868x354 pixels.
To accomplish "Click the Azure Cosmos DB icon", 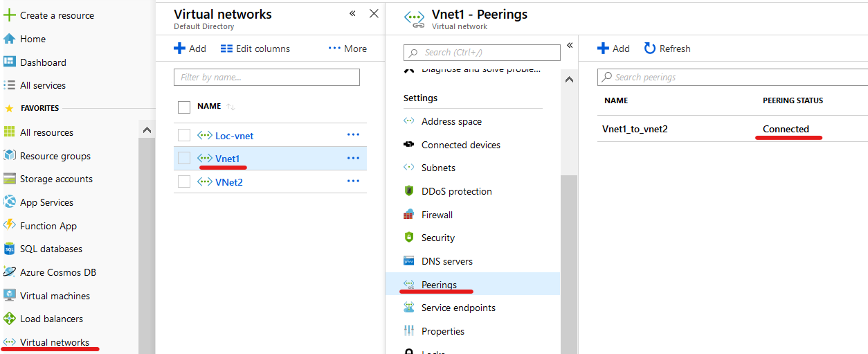I will click(10, 272).
